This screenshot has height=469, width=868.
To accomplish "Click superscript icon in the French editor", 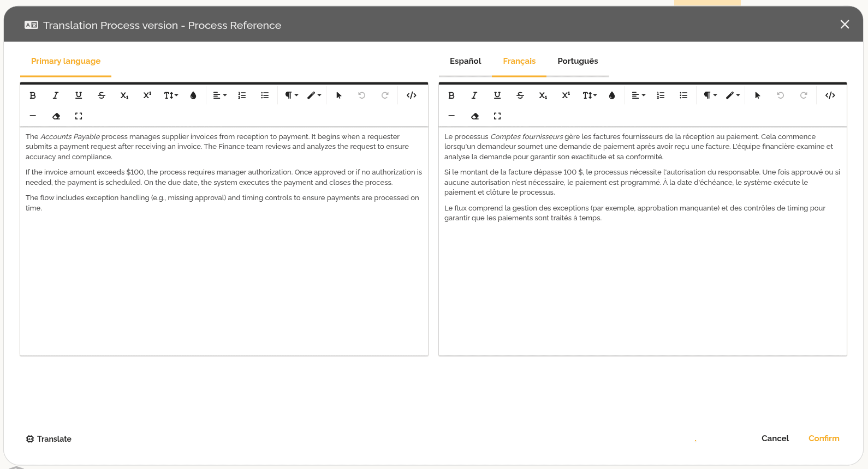I will [566, 95].
